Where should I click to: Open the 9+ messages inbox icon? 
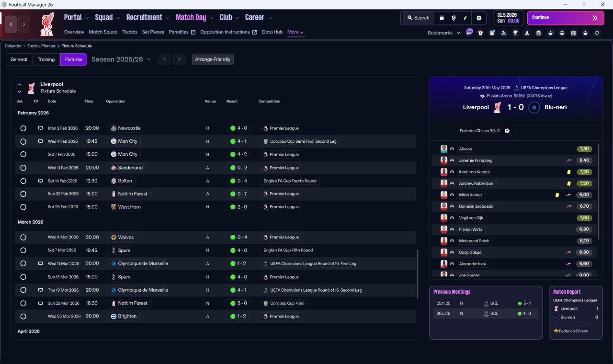click(x=469, y=33)
